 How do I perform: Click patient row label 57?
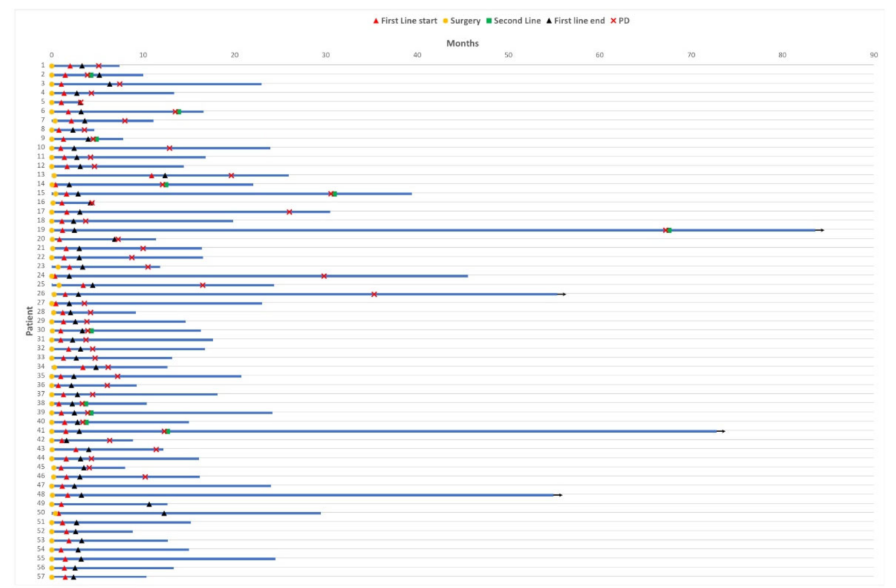click(x=41, y=576)
